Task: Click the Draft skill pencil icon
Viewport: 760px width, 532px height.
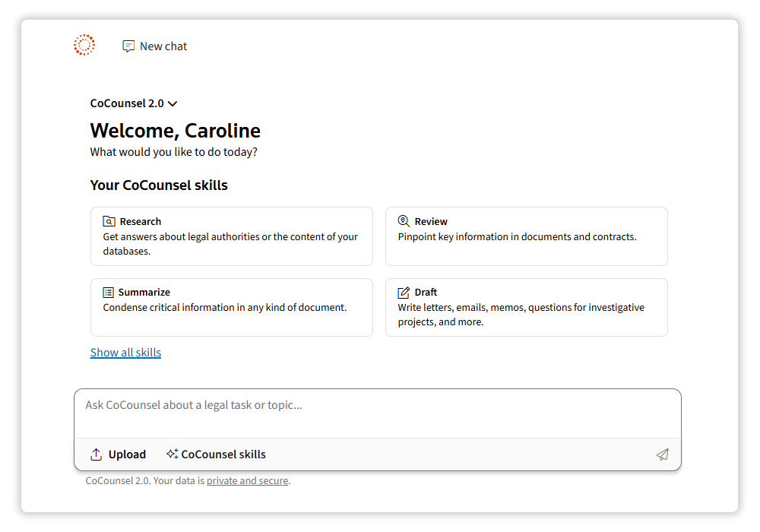Action: point(404,293)
